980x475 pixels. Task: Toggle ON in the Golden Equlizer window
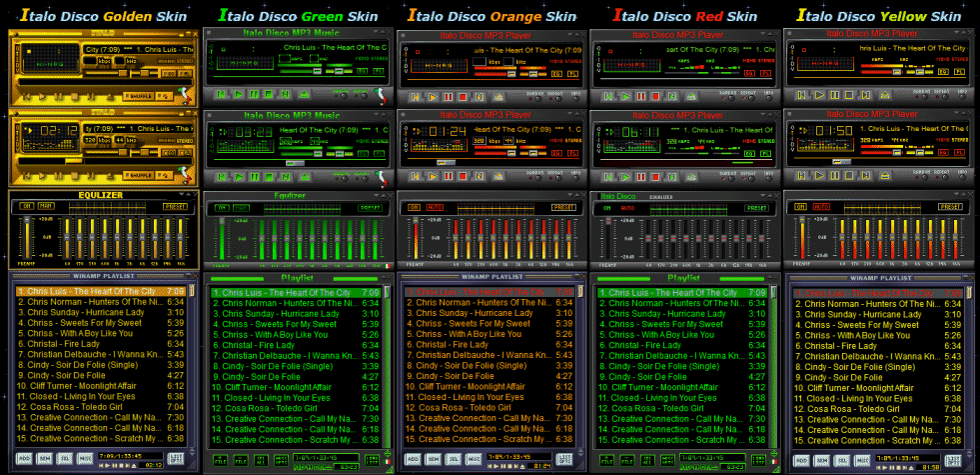[x=27, y=206]
